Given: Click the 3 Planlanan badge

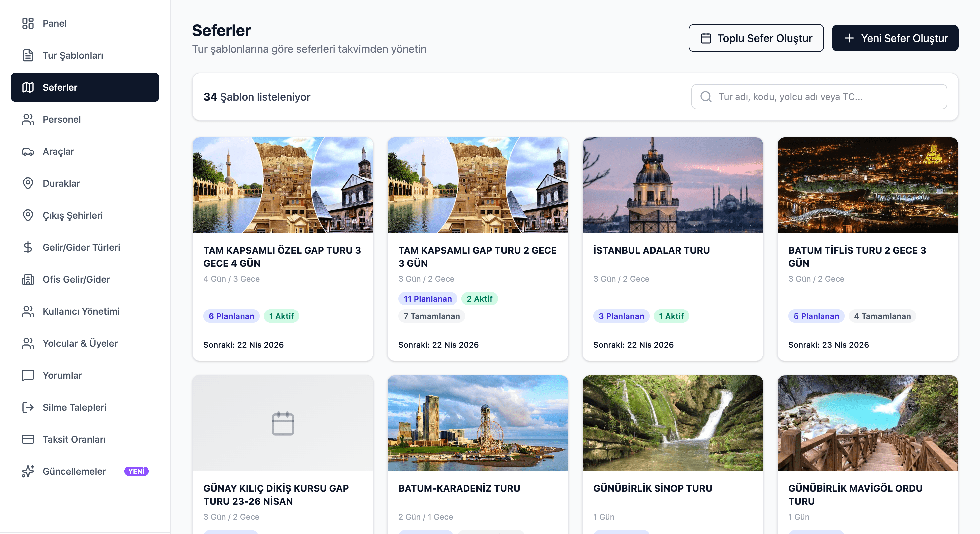Looking at the screenshot, I should 621,316.
